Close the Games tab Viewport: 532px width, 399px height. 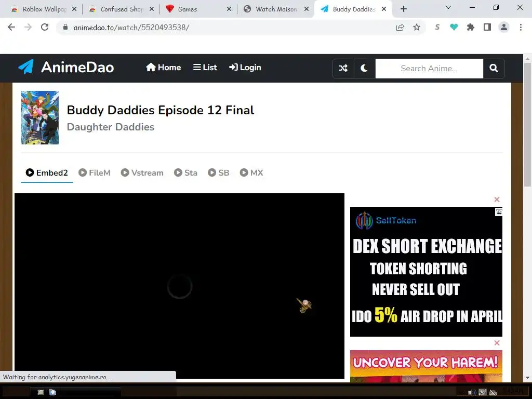229,9
